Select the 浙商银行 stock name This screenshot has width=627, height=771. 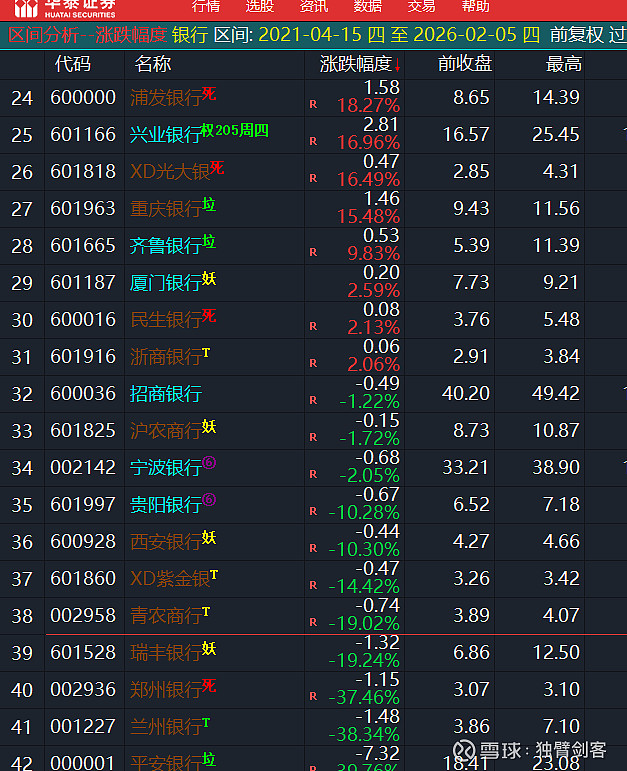[x=166, y=356]
